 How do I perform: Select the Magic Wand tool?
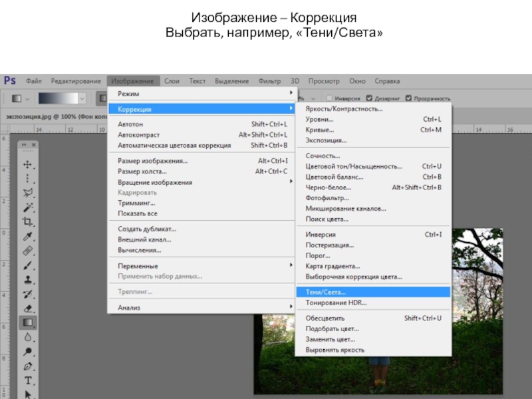pyautogui.click(x=28, y=207)
